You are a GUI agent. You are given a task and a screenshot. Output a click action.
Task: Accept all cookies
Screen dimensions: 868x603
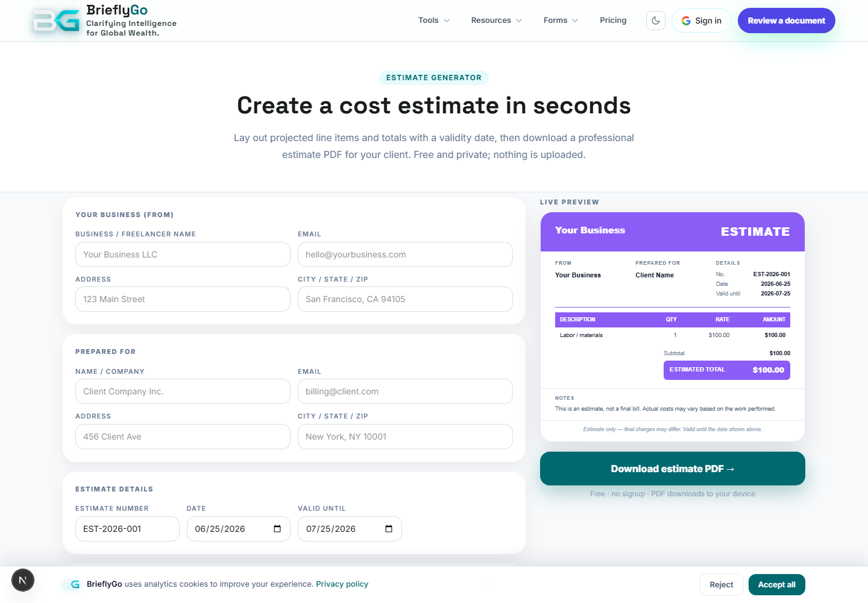[777, 584]
